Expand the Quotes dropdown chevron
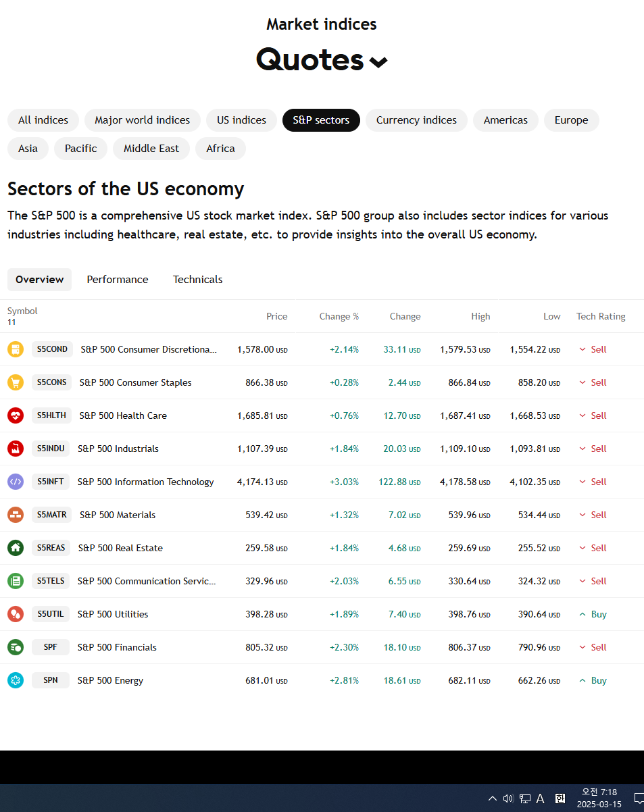644x812 pixels. 378,62
